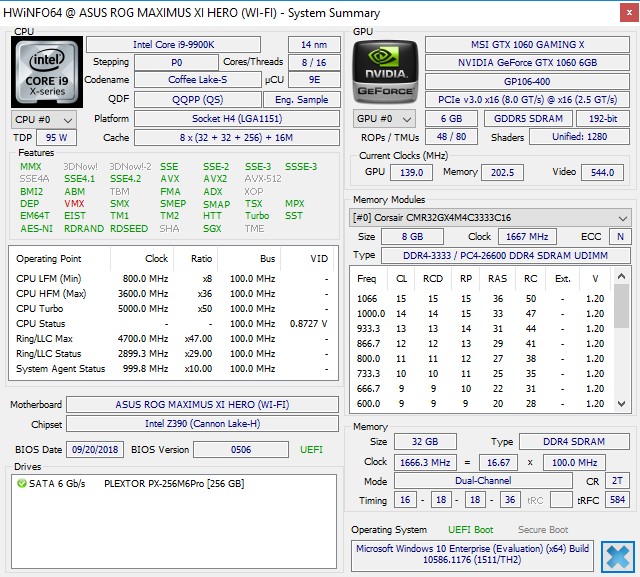The image size is (640, 577).
Task: Click the GPU clock 139.0 field
Action: (x=411, y=172)
